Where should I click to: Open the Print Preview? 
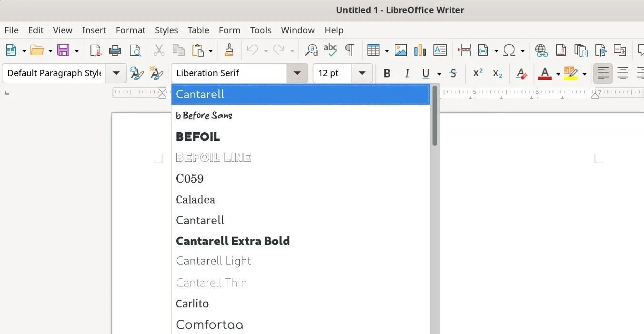(x=135, y=50)
